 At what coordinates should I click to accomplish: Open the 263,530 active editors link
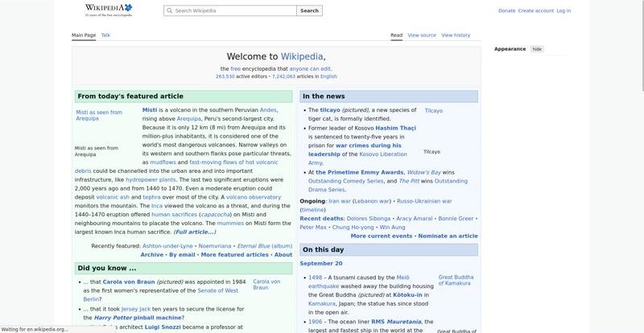tap(225, 76)
